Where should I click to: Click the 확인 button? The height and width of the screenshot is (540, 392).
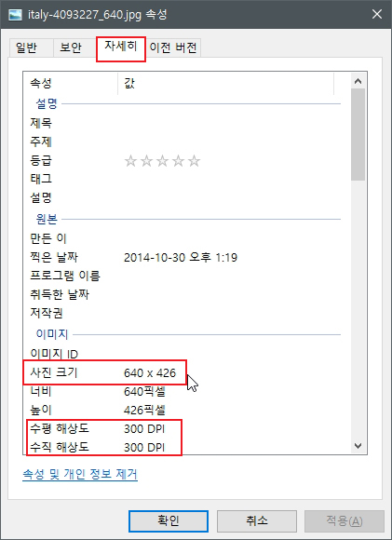coord(169,520)
